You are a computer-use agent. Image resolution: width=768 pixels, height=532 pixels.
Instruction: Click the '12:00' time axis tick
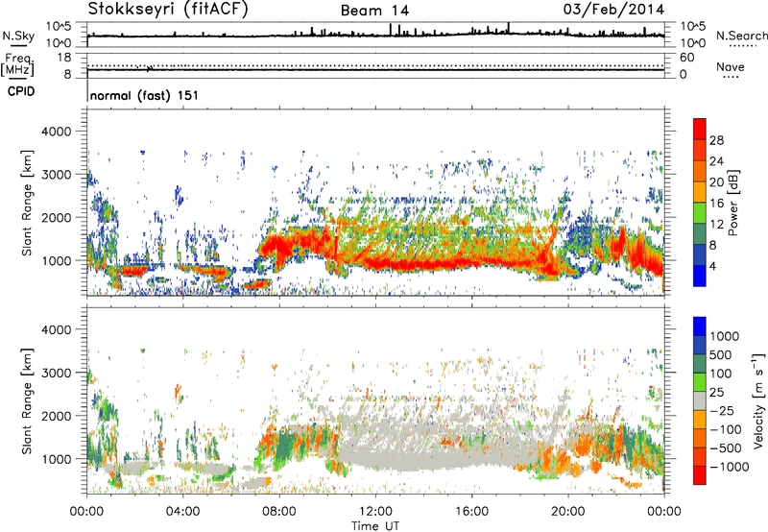[375, 512]
